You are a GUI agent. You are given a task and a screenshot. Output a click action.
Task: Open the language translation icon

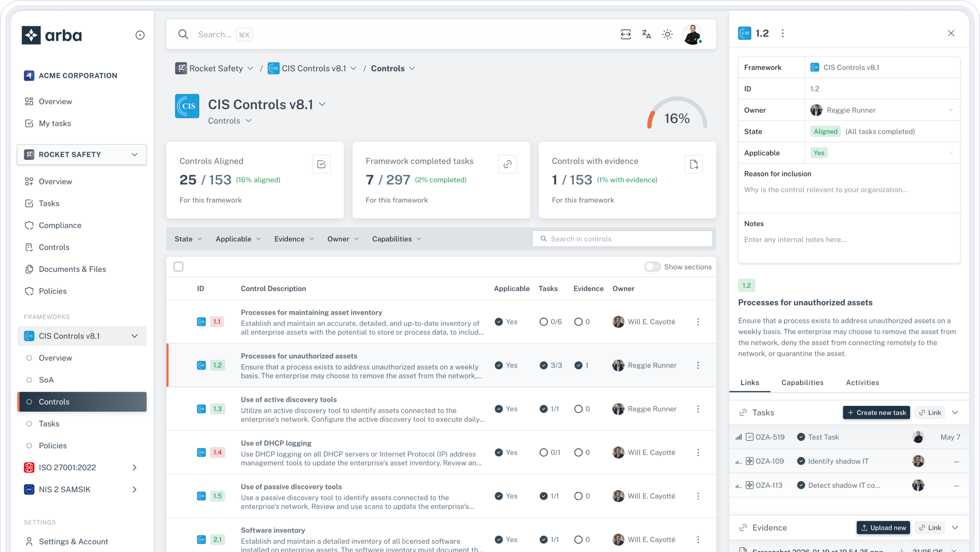[646, 34]
